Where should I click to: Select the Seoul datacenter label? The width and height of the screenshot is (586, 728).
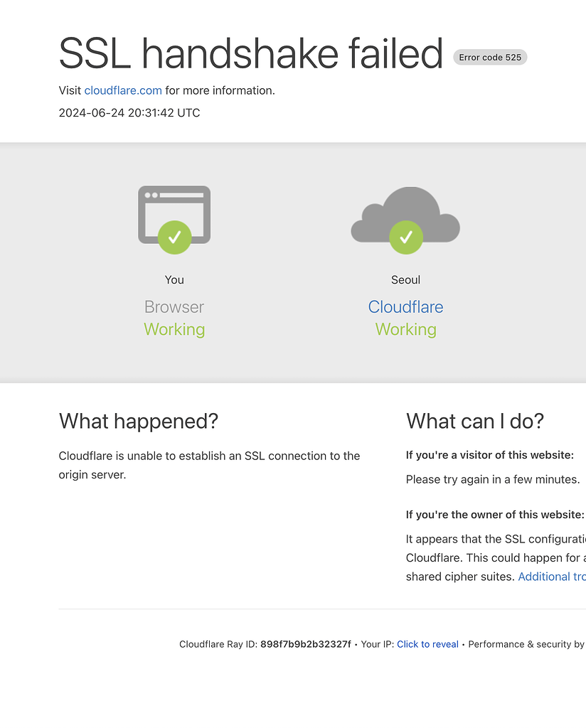coord(405,279)
